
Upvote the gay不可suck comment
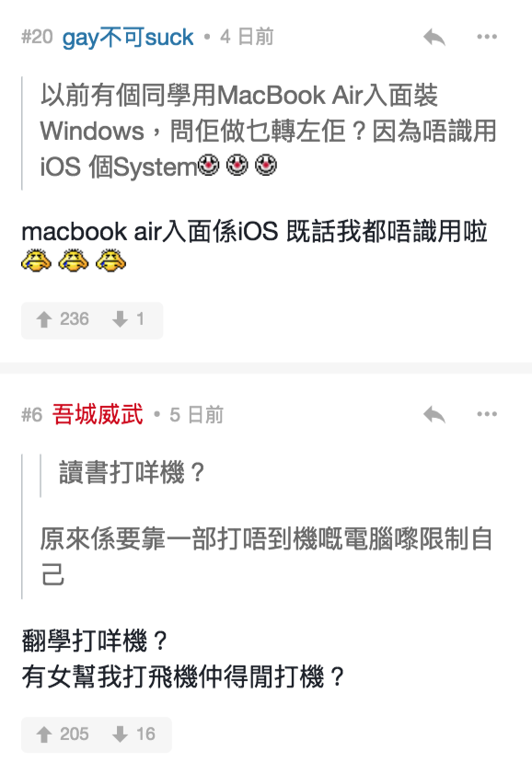pyautogui.click(x=63, y=319)
